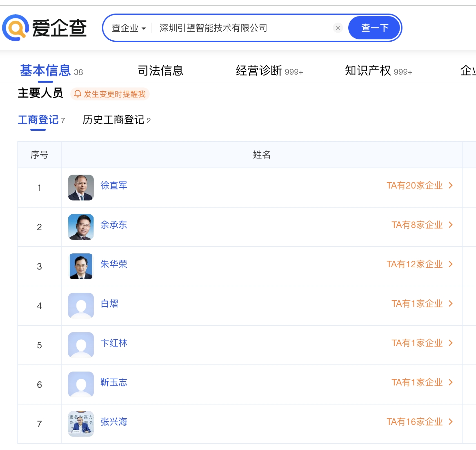Click the default avatar beside 靳玉志
Viewport: 476px width, 450px height.
[81, 384]
